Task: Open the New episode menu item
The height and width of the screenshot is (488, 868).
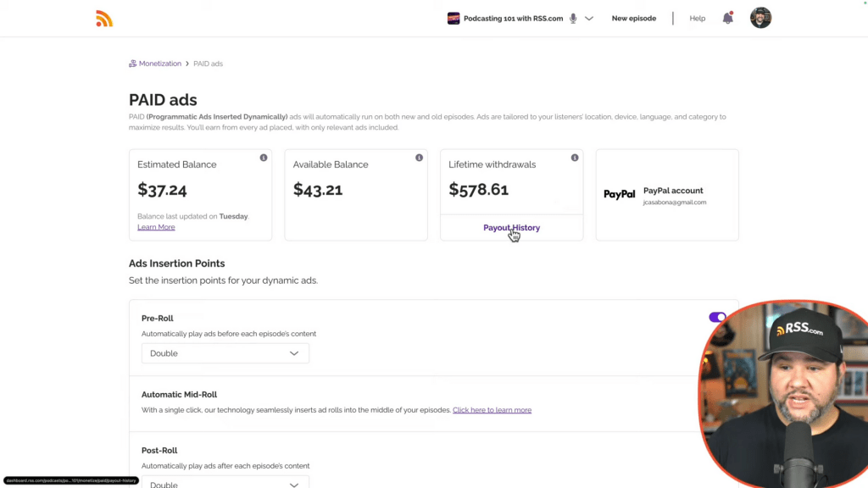Action: coord(633,19)
